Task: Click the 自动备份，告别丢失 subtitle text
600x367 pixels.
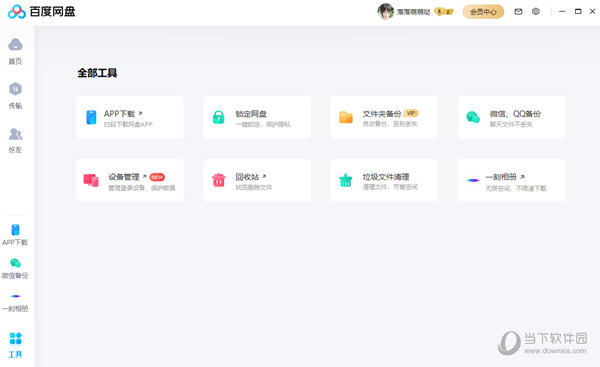Action: (x=390, y=124)
